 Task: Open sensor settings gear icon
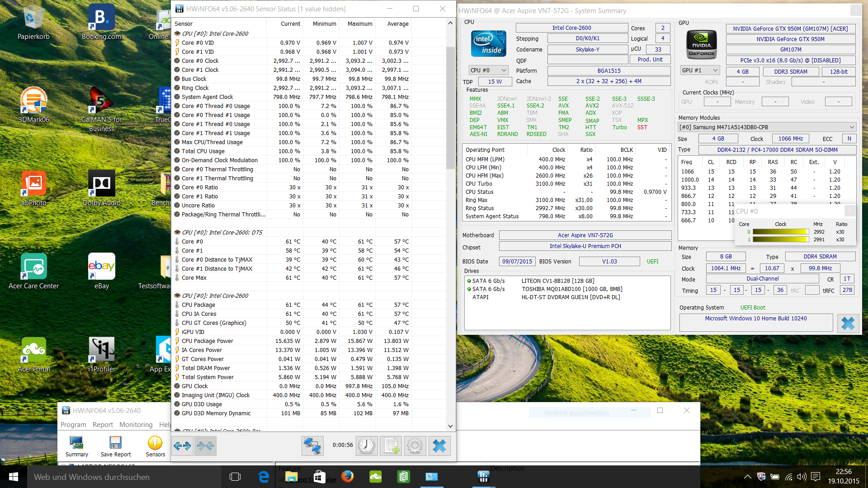pos(415,446)
